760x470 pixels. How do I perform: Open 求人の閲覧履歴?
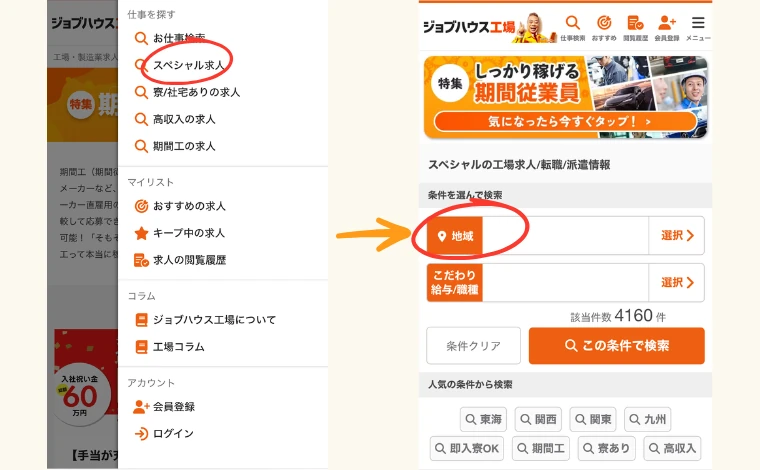190,260
